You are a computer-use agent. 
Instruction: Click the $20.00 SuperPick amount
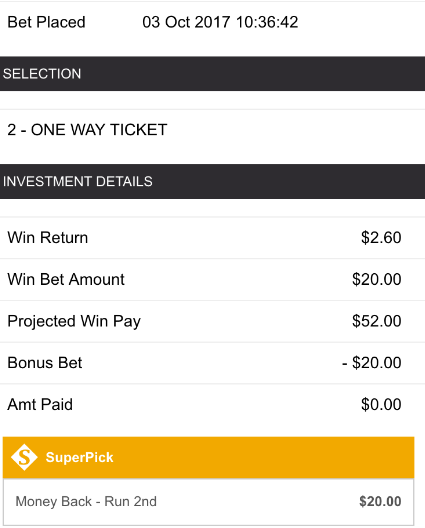click(x=380, y=501)
